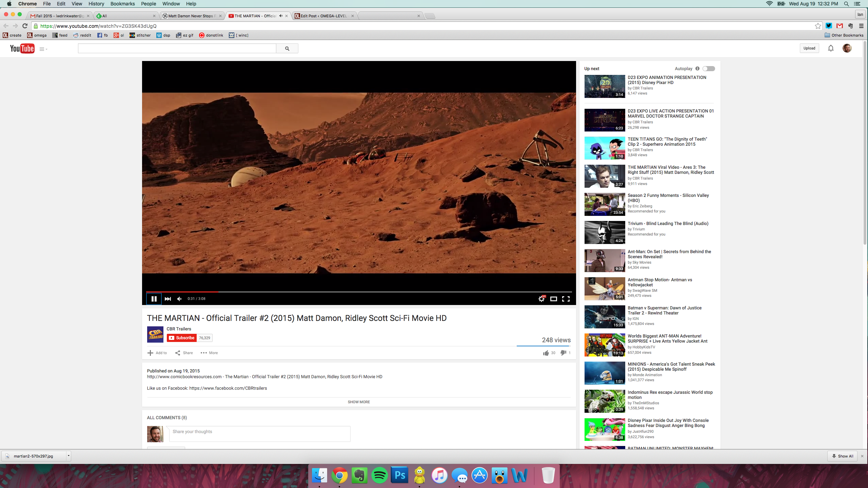Open the player settings gear
The image size is (868, 488).
[x=541, y=299]
